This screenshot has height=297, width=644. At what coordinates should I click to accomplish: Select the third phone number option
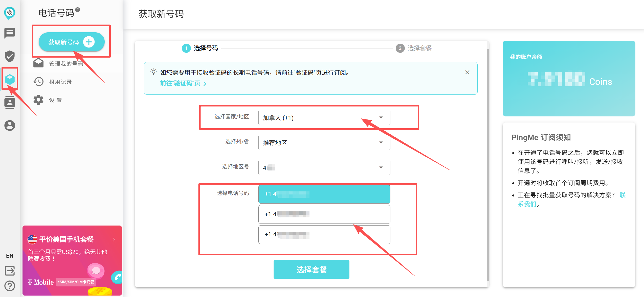point(324,235)
